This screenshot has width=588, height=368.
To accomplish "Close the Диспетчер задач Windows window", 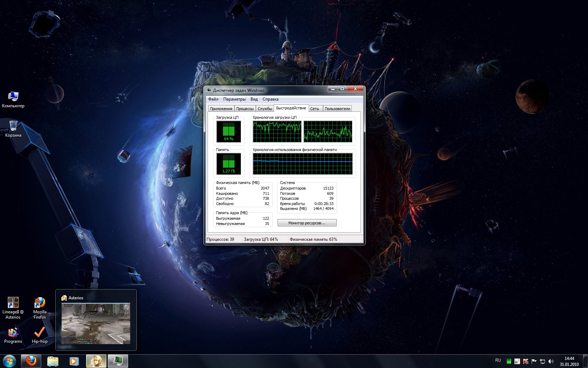I will pos(355,89).
